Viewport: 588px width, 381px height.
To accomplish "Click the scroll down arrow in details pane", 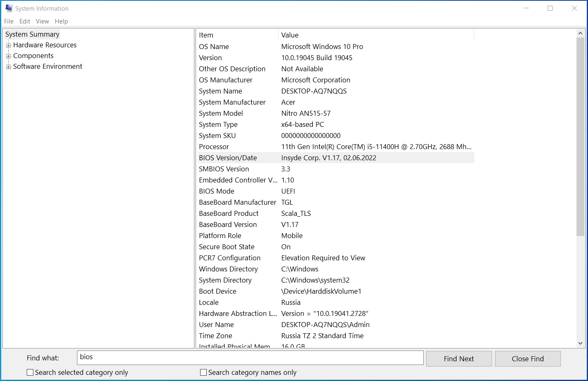I will [580, 343].
